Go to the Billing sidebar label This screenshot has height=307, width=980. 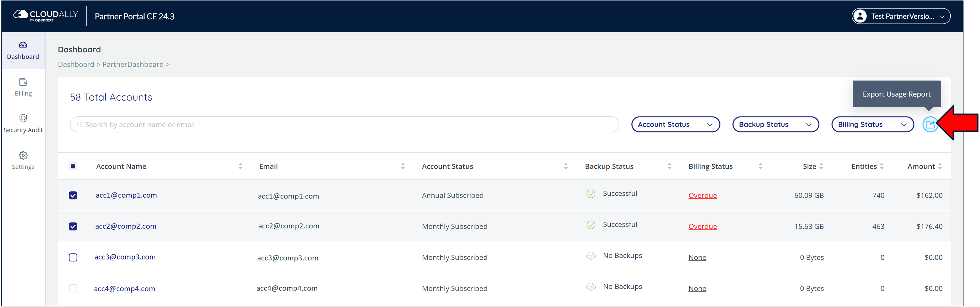pos(23,94)
